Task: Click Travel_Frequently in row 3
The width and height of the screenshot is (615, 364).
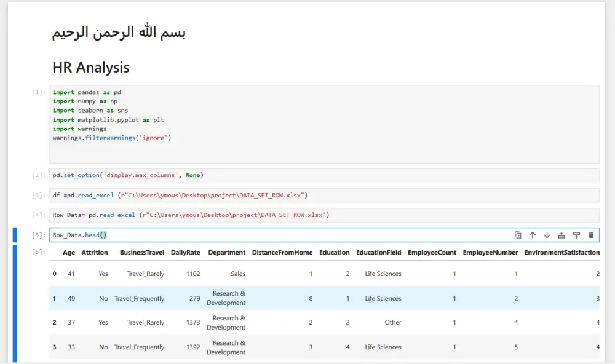Action: click(x=139, y=347)
